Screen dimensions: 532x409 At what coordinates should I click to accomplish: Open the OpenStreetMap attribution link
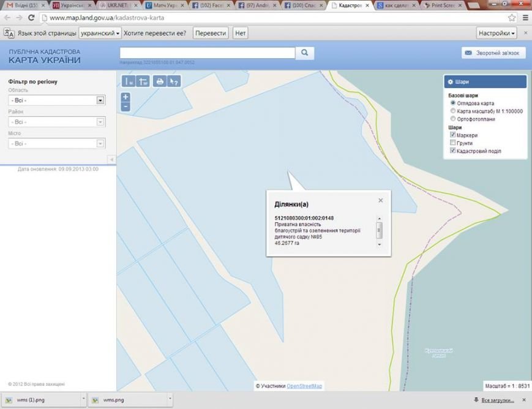pos(304,386)
